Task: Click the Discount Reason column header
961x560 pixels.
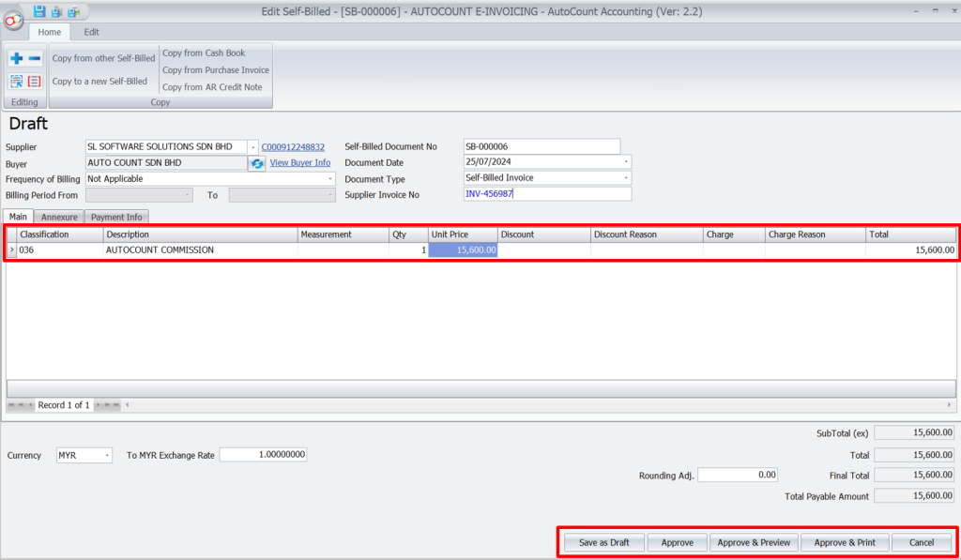Action: [x=647, y=235]
